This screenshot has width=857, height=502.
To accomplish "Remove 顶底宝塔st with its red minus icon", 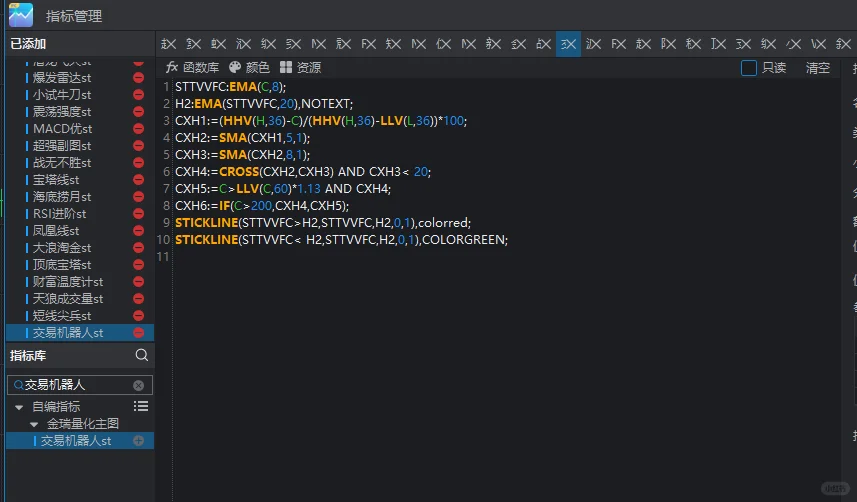I will click(138, 264).
